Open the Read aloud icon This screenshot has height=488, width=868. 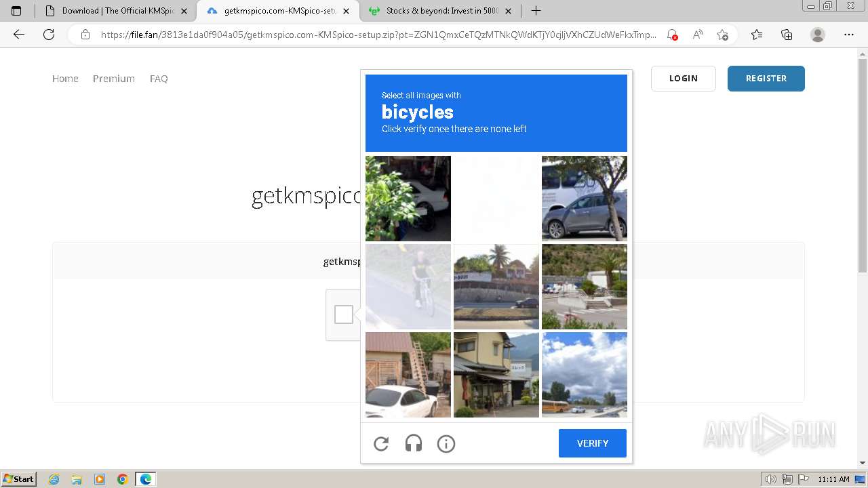coord(697,35)
